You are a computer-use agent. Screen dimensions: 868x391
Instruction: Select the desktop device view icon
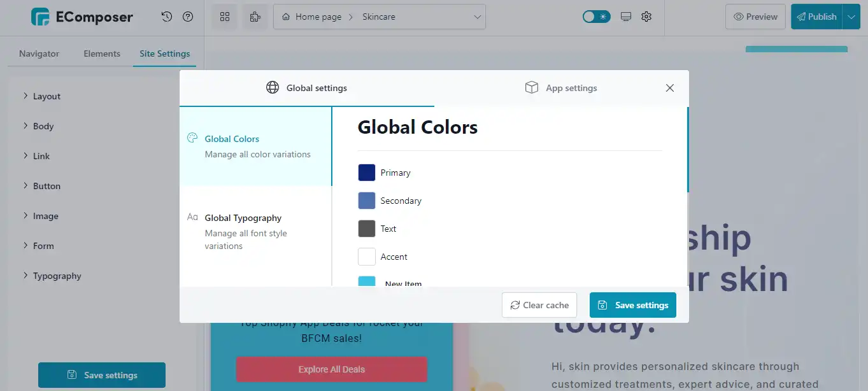(x=626, y=17)
